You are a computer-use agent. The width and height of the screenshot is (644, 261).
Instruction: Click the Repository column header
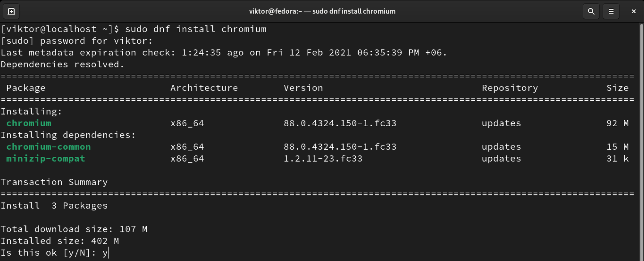[510, 88]
